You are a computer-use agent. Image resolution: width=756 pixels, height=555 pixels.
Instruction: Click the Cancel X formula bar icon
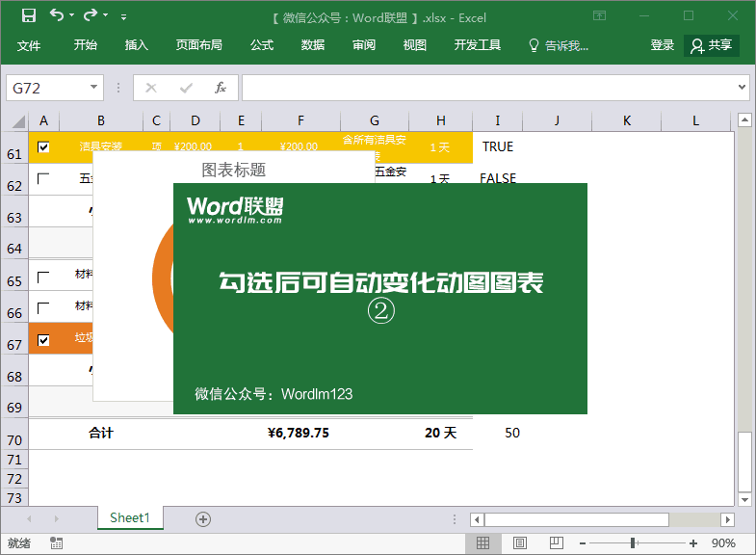coord(151,88)
